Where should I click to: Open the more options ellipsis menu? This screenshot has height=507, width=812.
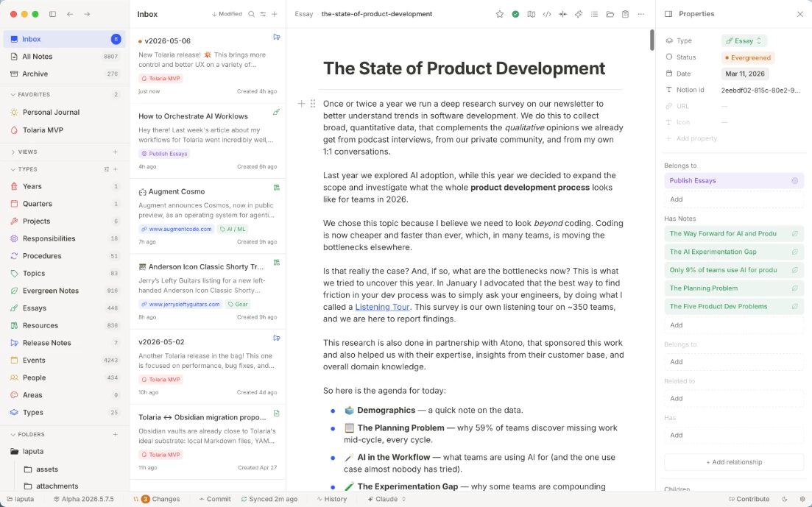[x=641, y=14]
